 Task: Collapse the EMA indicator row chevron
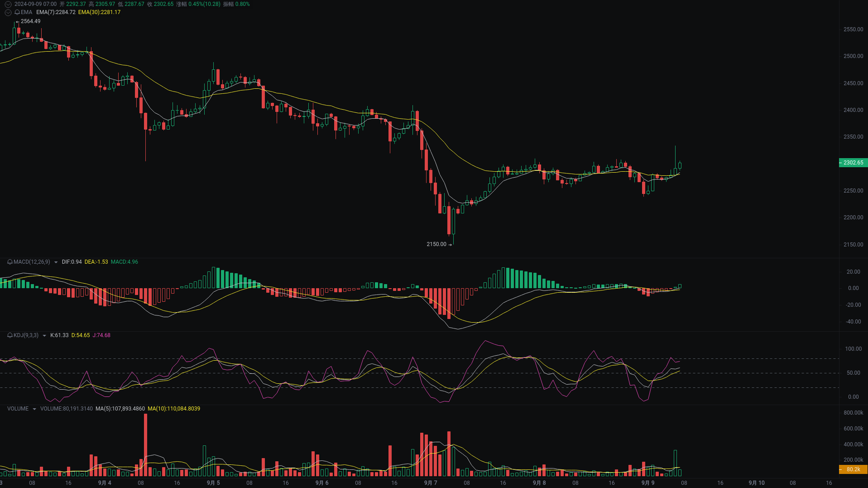point(8,12)
